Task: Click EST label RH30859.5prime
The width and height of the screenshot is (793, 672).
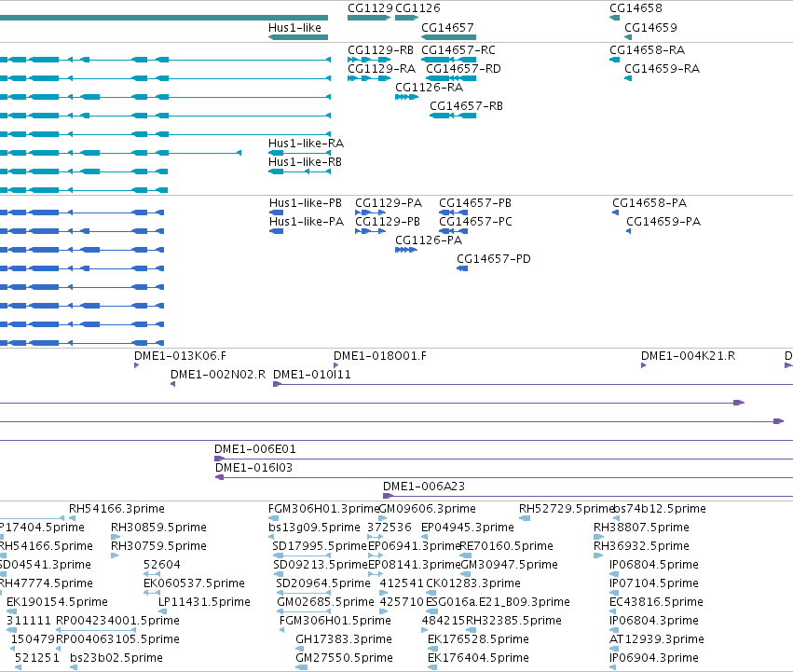Action: coord(158,528)
